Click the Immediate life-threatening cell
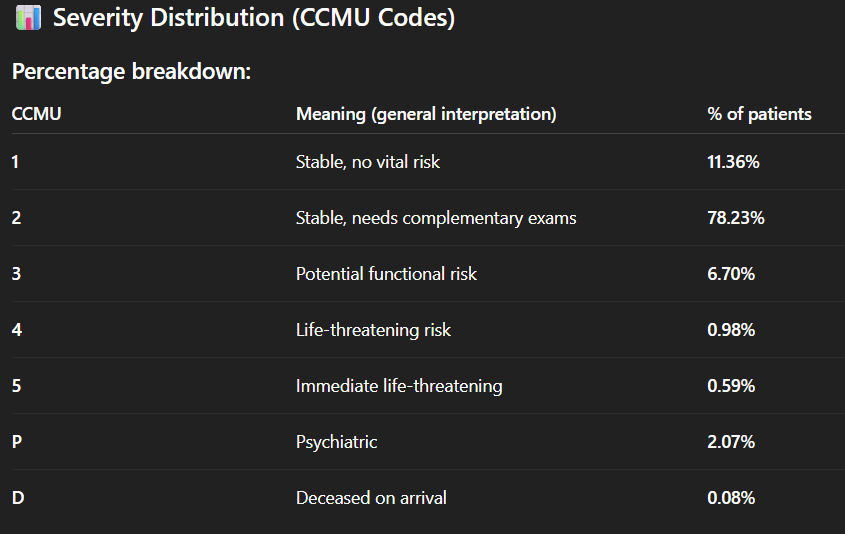845x534 pixels. click(x=399, y=386)
